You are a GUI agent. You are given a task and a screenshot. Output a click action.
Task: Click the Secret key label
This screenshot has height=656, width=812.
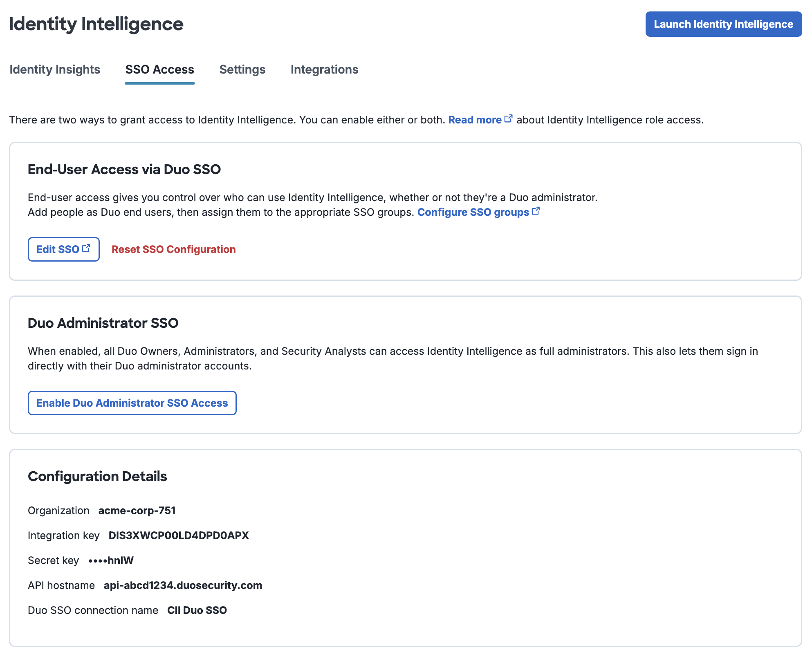(x=53, y=560)
